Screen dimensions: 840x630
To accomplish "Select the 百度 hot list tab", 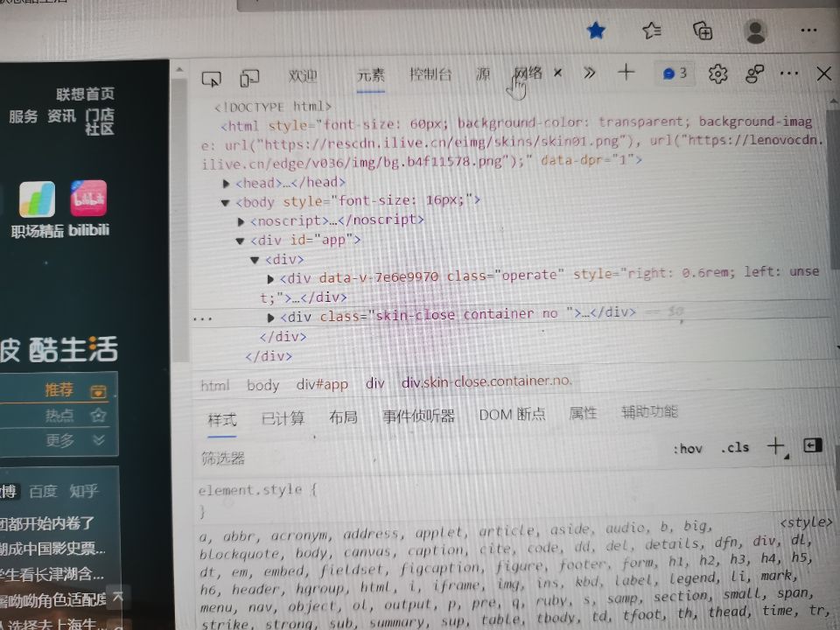I will 43,491.
